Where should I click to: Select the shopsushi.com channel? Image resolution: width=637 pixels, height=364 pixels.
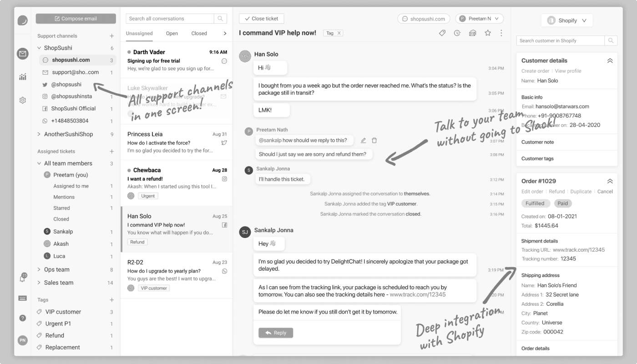pyautogui.click(x=77, y=60)
